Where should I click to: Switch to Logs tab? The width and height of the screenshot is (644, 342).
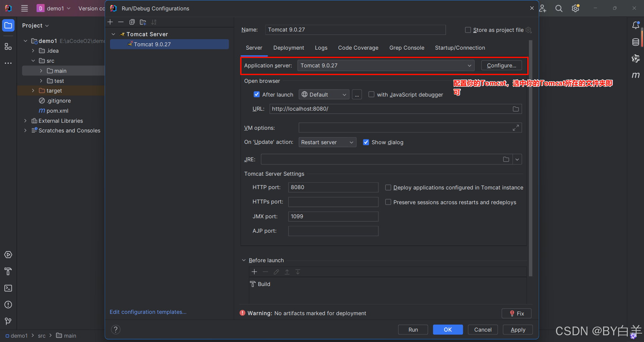pyautogui.click(x=321, y=48)
